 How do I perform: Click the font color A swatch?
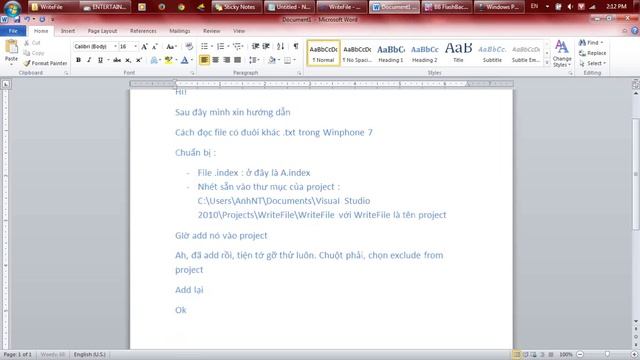(184, 60)
